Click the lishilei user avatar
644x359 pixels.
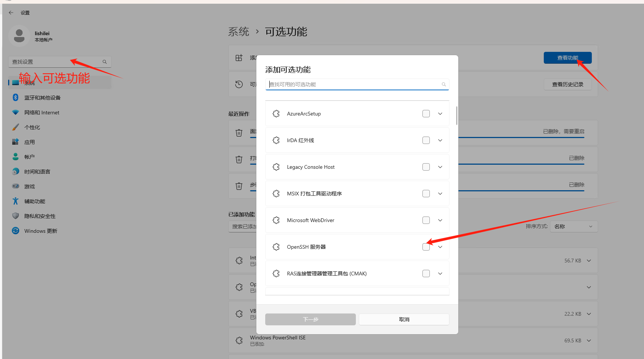tap(19, 36)
